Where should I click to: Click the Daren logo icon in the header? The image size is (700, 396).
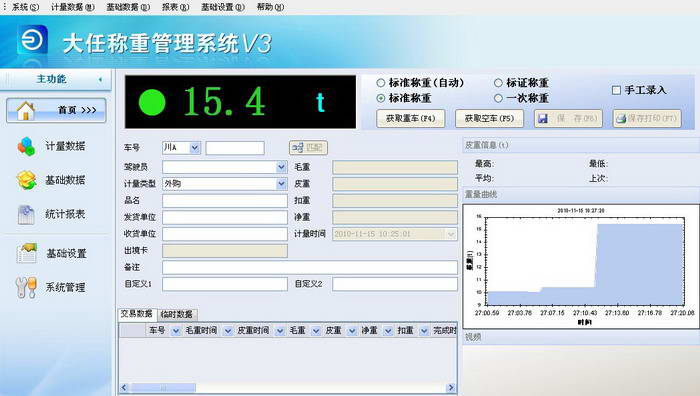click(x=32, y=40)
